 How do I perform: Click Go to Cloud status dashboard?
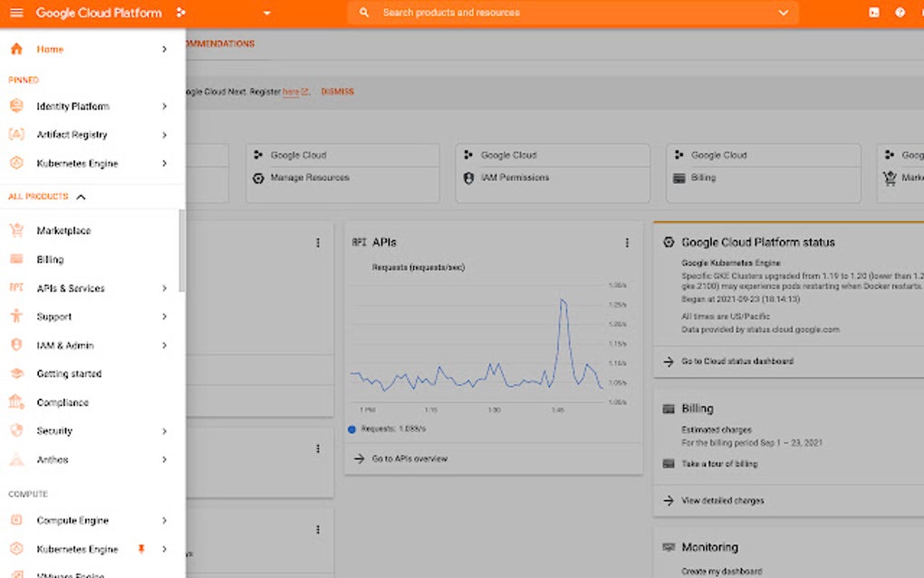coord(736,361)
